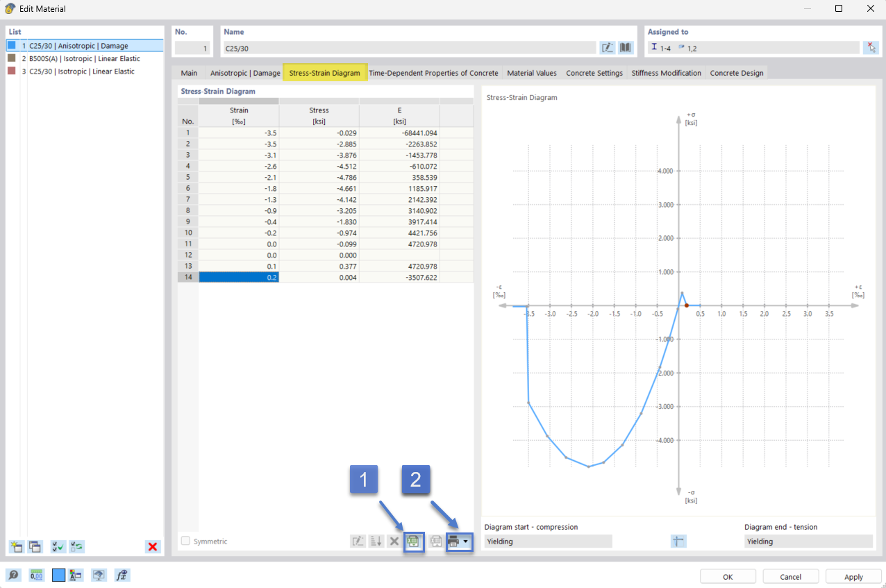Open the material library browser
Screen dimensions: 886x588
click(x=625, y=47)
